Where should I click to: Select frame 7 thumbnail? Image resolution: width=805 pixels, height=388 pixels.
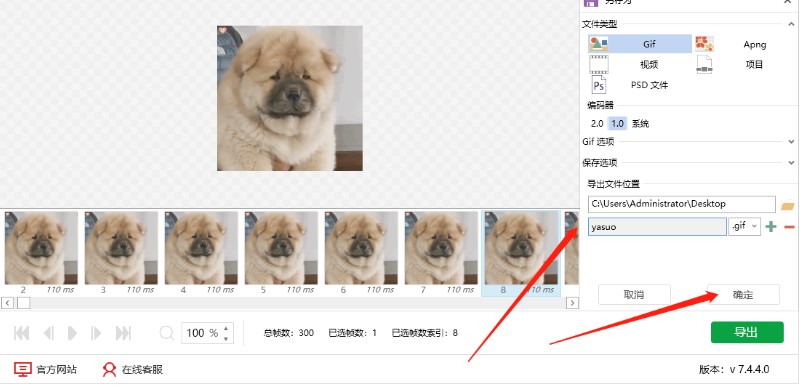pos(441,248)
